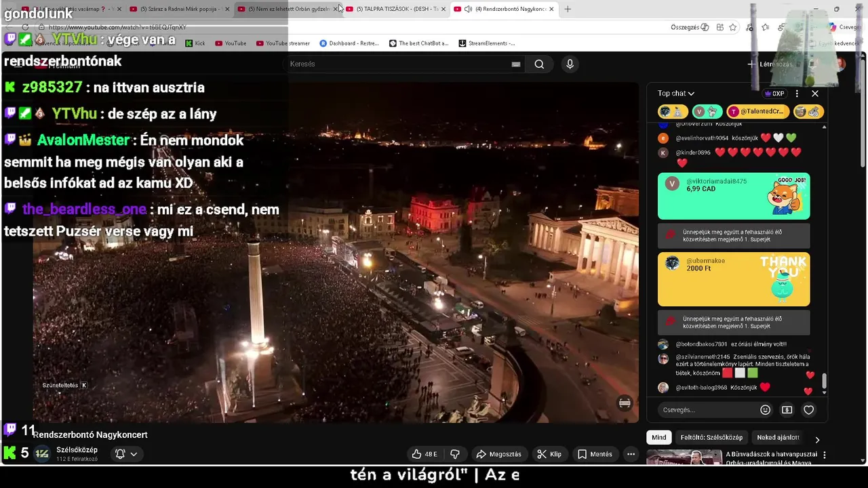The image size is (868, 488).
Task: Add page to favorites star icon
Action: [x=733, y=27]
